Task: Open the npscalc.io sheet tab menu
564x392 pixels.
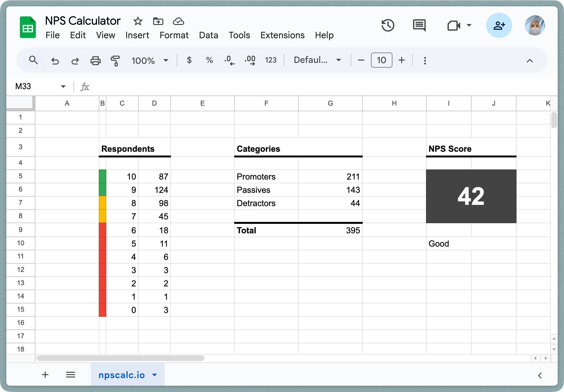Action: point(154,375)
